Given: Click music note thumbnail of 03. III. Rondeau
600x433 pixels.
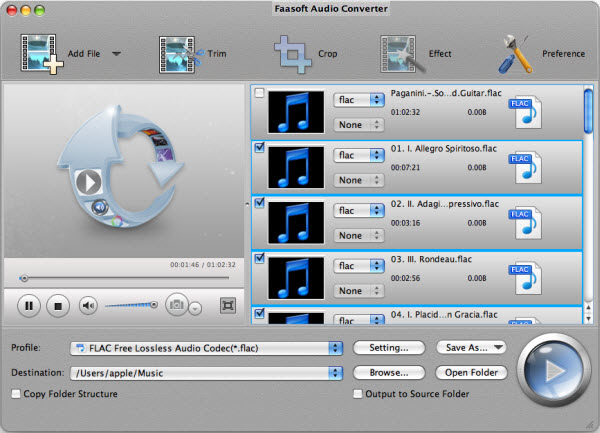Looking at the screenshot, I should click(x=296, y=278).
